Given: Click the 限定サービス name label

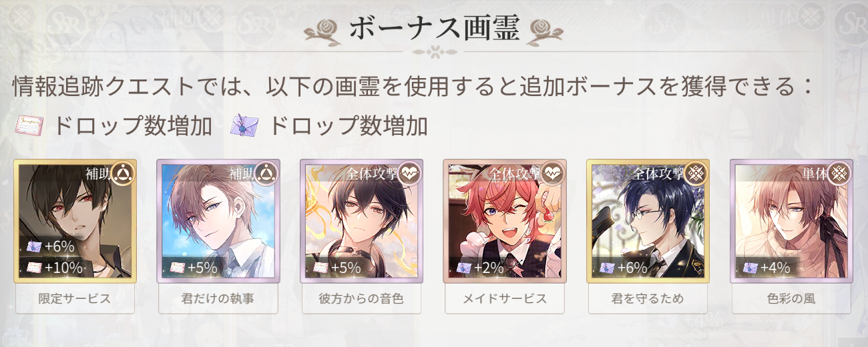Looking at the screenshot, I should [75, 299].
